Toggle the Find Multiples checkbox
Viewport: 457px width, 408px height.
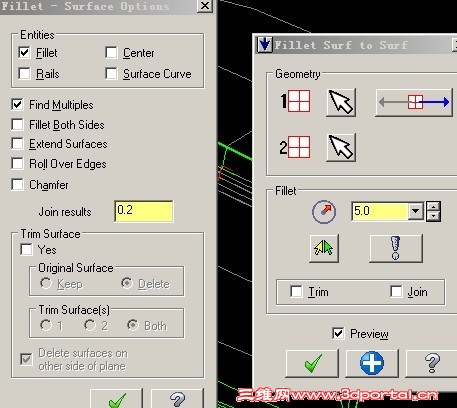click(x=17, y=105)
